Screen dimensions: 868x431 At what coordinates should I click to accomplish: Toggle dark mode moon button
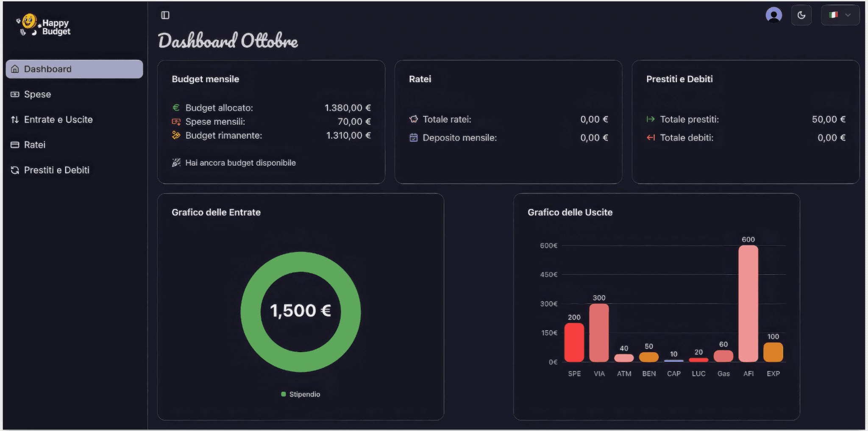tap(801, 15)
